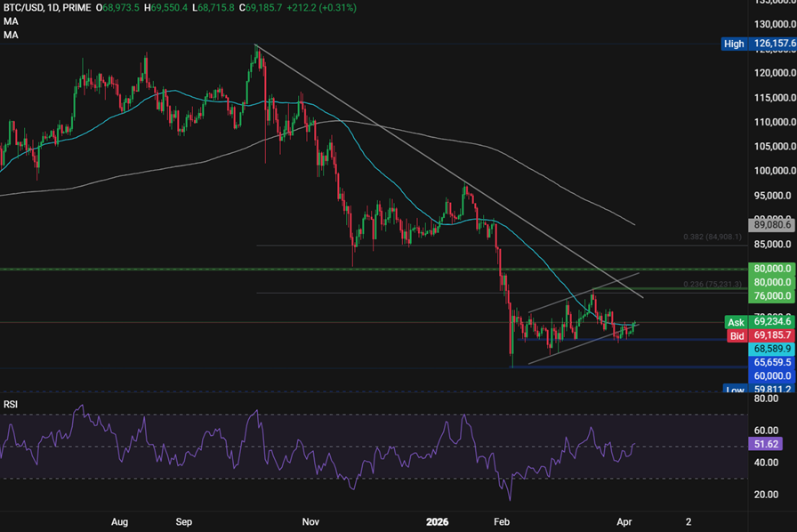The width and height of the screenshot is (797, 532).
Task: Click Apr on the timeline
Action: click(x=624, y=522)
